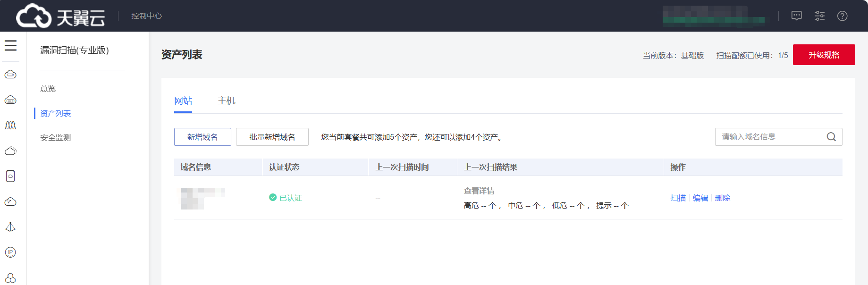Click the 批量新增域名 button
Viewport: 868px width, 285px height.
pyautogui.click(x=272, y=137)
